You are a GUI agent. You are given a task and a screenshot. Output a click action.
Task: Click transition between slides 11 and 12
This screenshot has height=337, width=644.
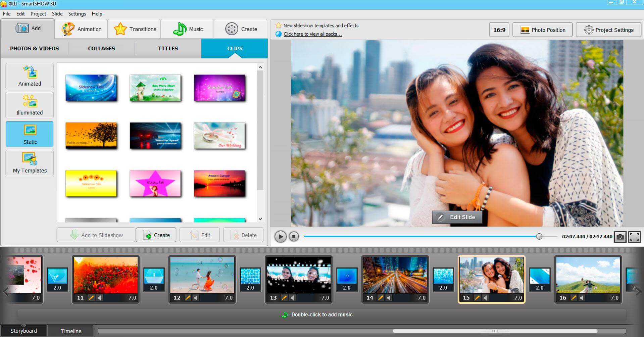[154, 279]
